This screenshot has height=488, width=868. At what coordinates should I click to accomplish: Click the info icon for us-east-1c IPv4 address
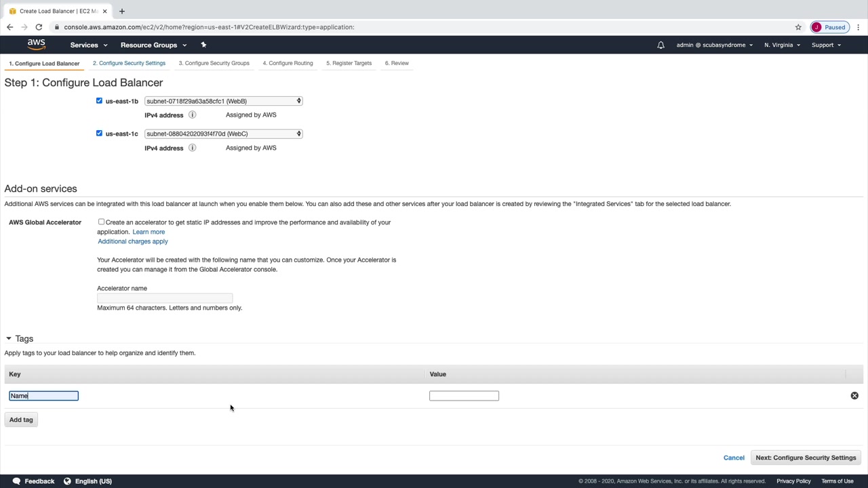(x=192, y=148)
